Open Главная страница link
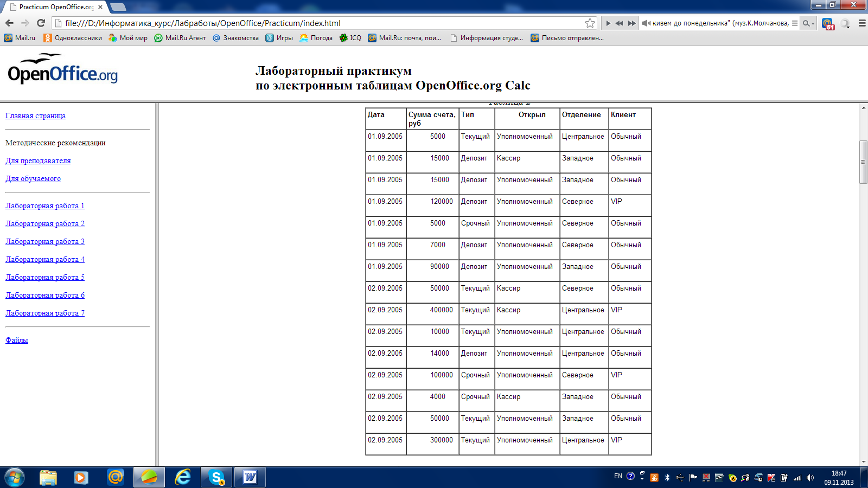The width and height of the screenshot is (868, 488). pos(35,115)
